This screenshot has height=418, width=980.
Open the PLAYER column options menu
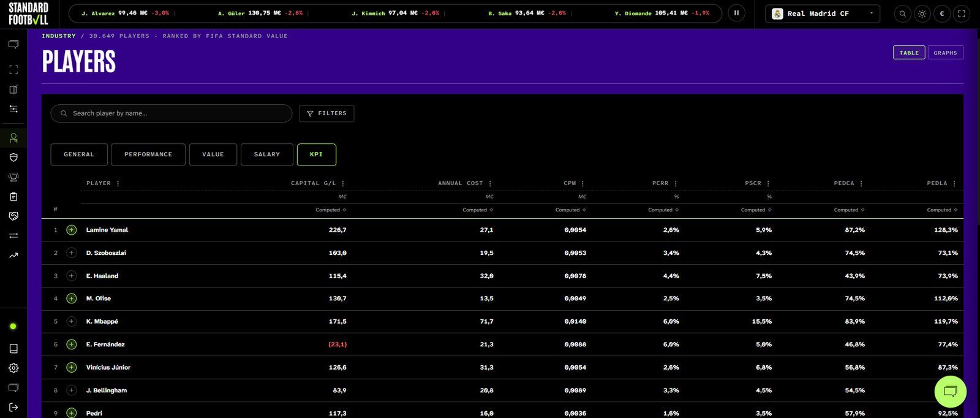pos(118,183)
